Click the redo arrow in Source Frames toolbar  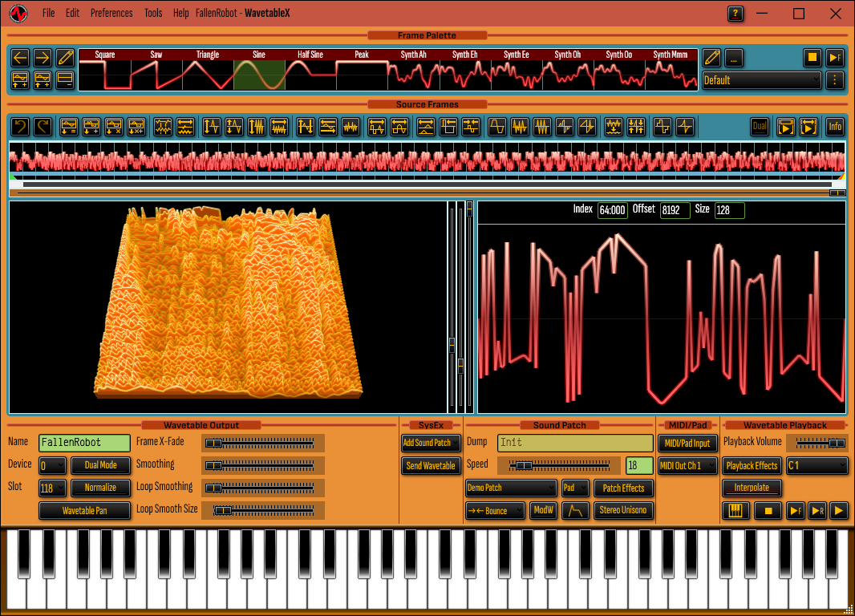click(x=43, y=127)
